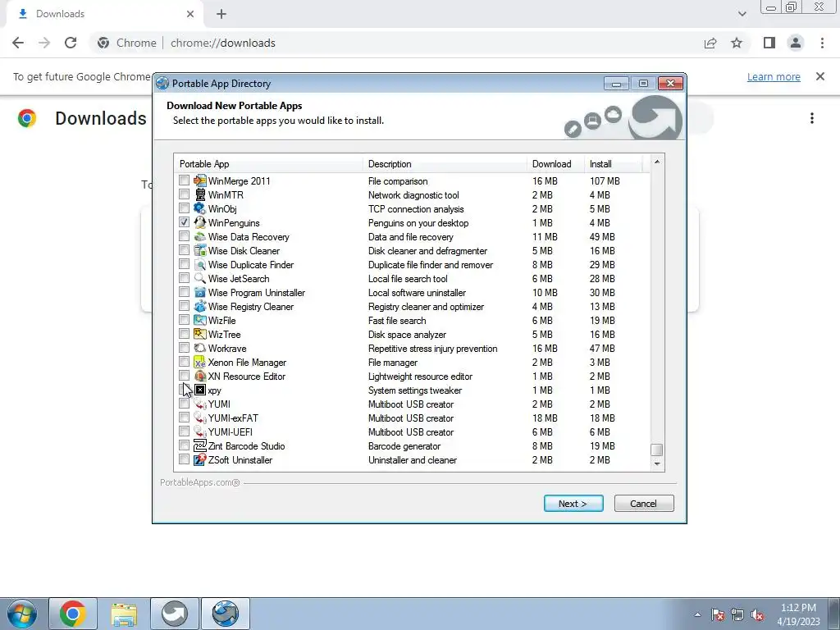
Task: Click the Next button
Action: click(x=573, y=504)
